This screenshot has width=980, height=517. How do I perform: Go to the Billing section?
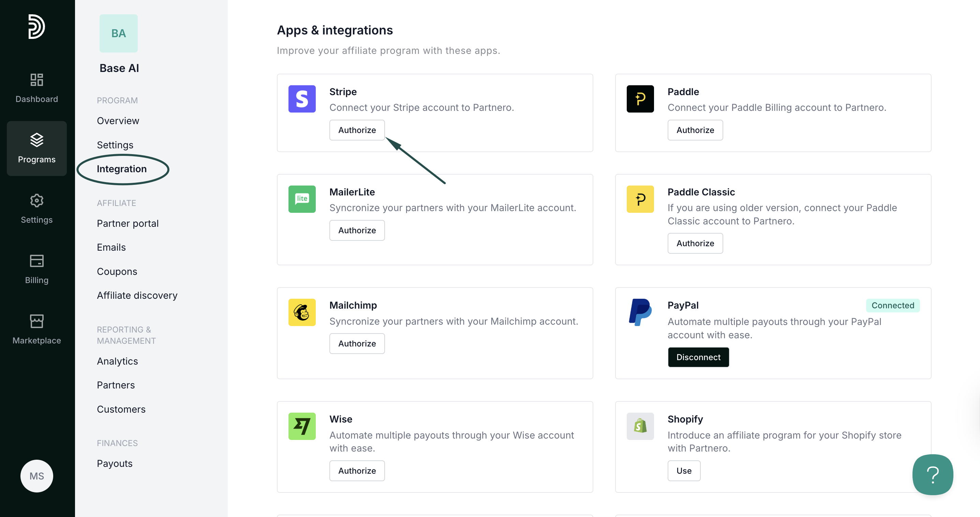pyautogui.click(x=36, y=269)
